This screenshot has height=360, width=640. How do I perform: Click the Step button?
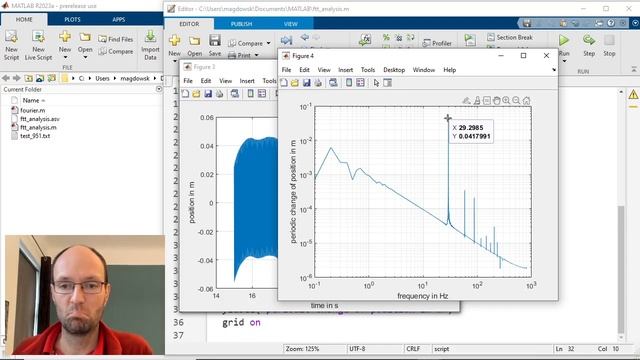[x=589, y=45]
